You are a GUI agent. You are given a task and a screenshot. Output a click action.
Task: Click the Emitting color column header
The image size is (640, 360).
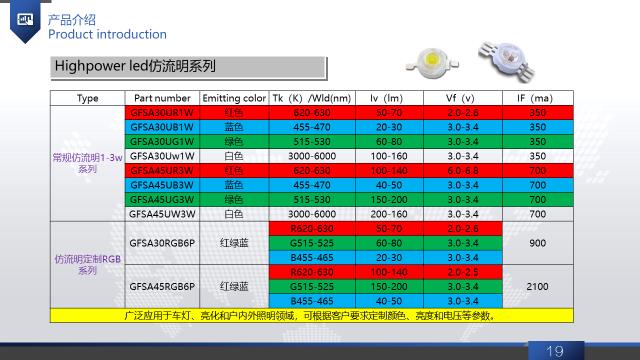tap(234, 98)
